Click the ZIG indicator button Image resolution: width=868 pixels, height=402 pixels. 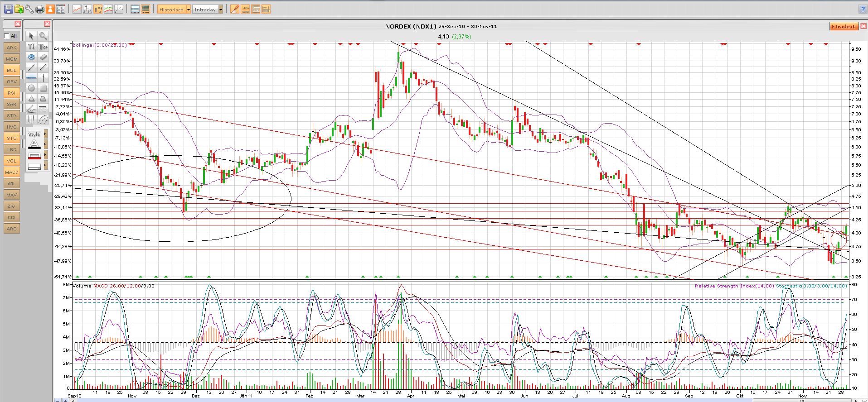(x=12, y=206)
